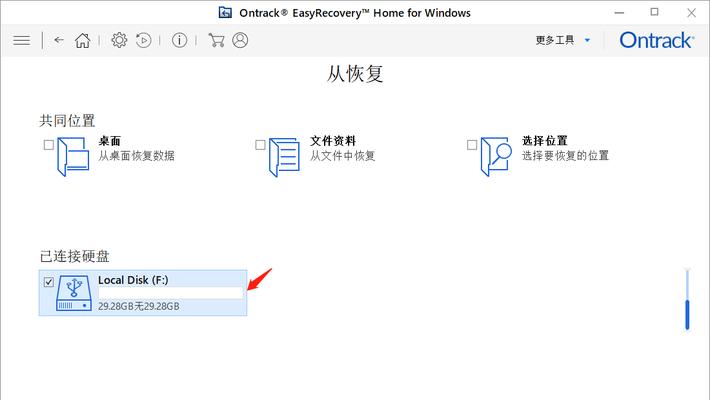Open the Home screen icon

click(82, 40)
